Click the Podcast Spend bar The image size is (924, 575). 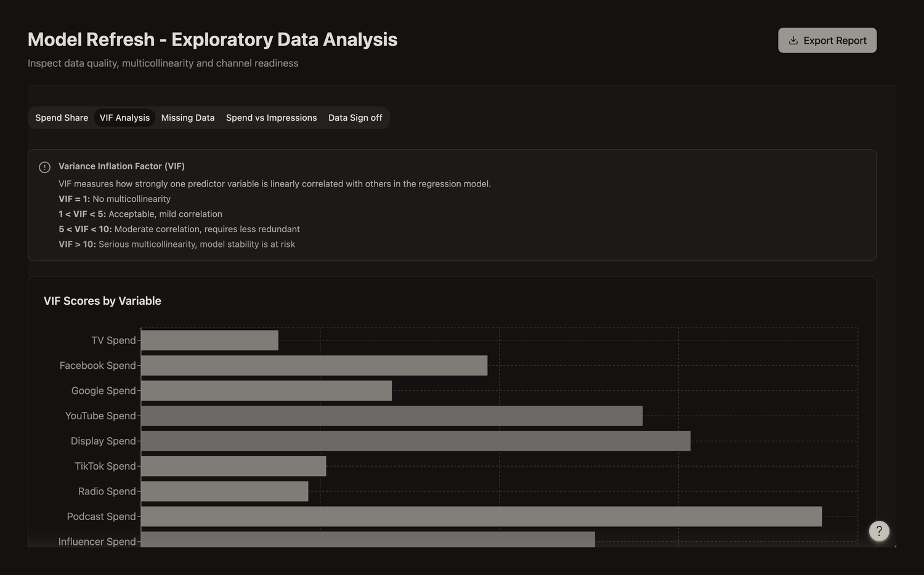[481, 517]
